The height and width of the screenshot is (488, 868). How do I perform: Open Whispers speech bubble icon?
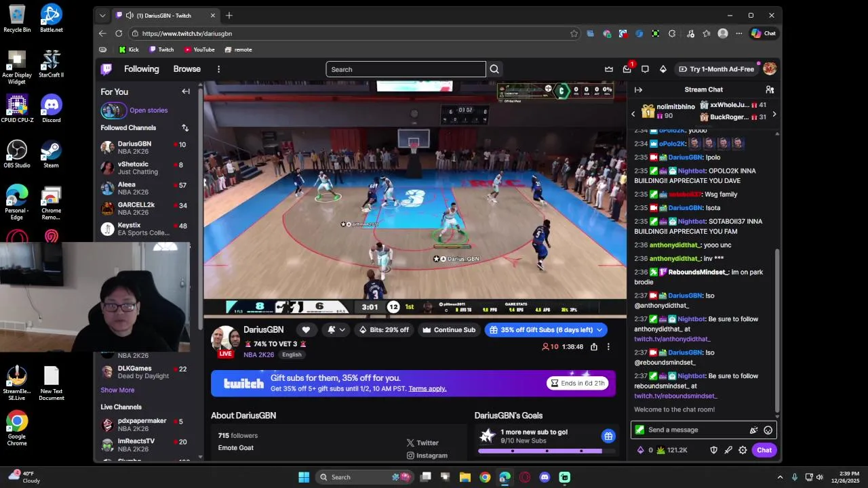click(645, 69)
